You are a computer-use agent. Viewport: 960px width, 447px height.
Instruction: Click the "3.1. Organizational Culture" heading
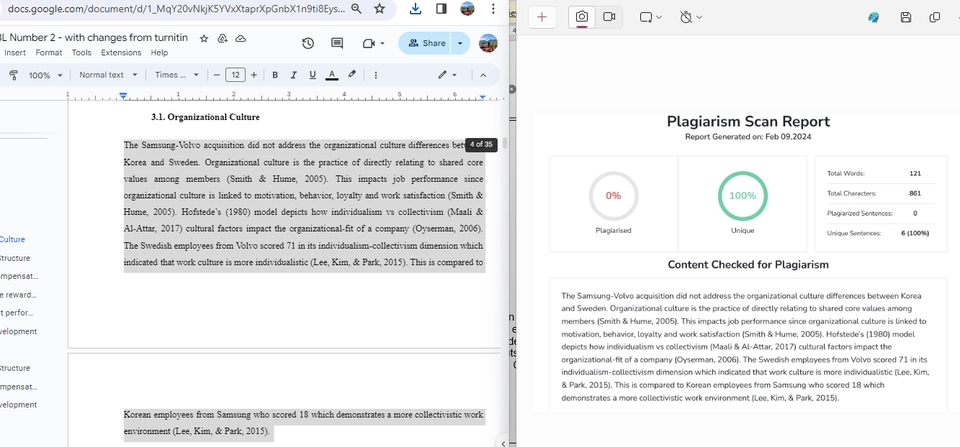(x=205, y=117)
